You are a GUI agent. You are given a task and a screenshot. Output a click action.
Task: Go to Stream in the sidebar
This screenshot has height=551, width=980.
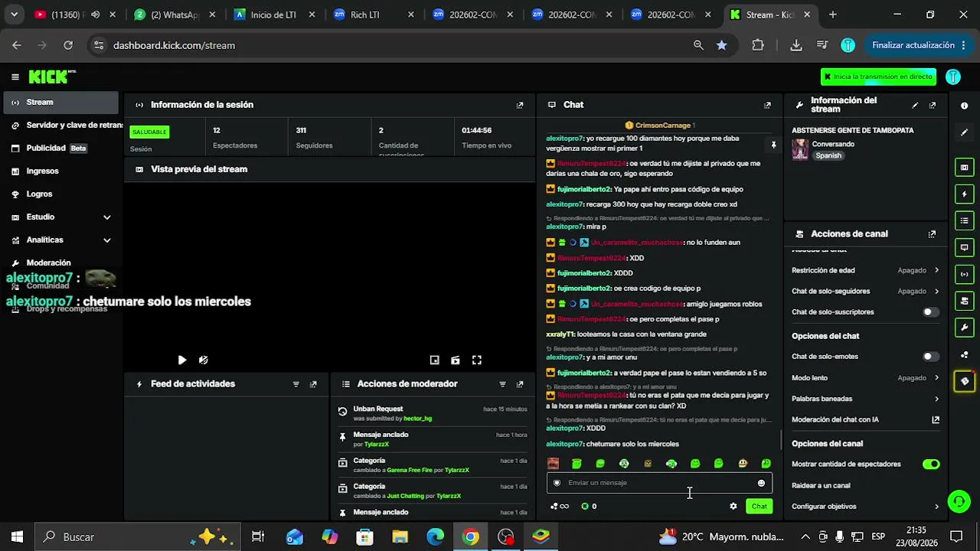pyautogui.click(x=61, y=103)
